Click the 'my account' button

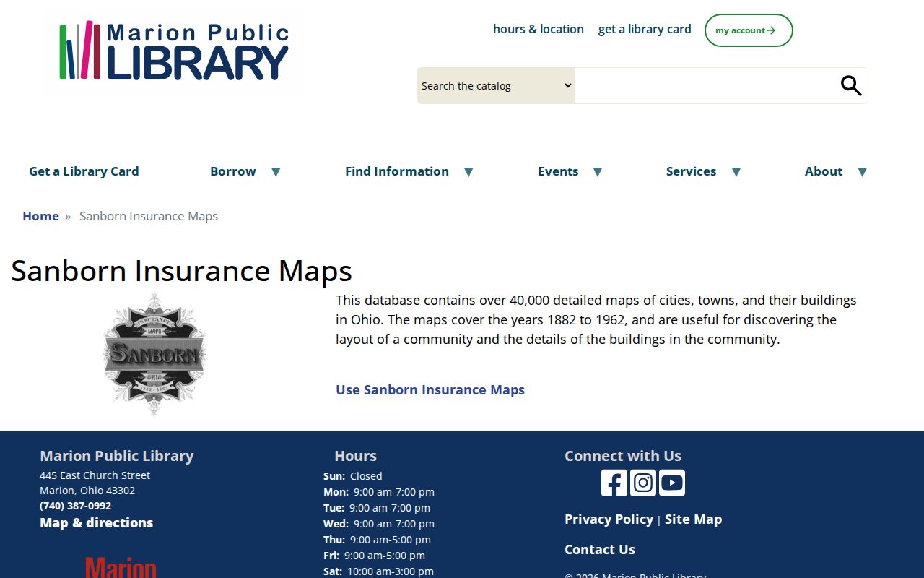(749, 30)
